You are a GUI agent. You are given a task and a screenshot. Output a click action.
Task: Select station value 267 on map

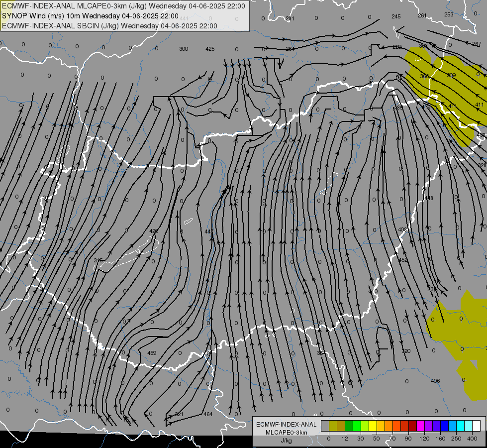(477, 44)
